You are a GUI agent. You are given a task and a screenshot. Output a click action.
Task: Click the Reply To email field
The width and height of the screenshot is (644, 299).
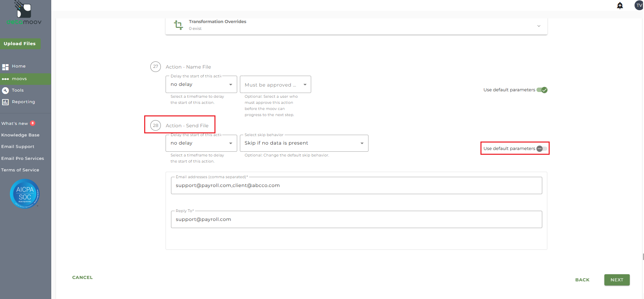click(356, 220)
